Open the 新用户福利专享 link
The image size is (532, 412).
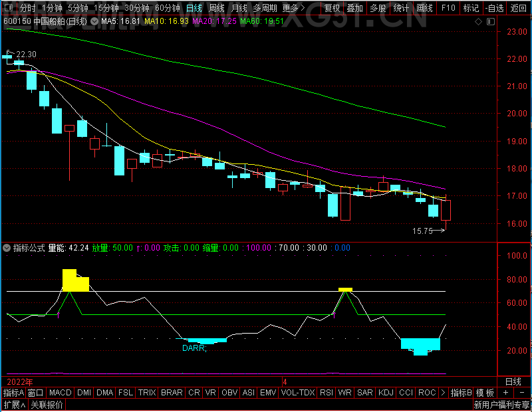[x=501, y=405]
